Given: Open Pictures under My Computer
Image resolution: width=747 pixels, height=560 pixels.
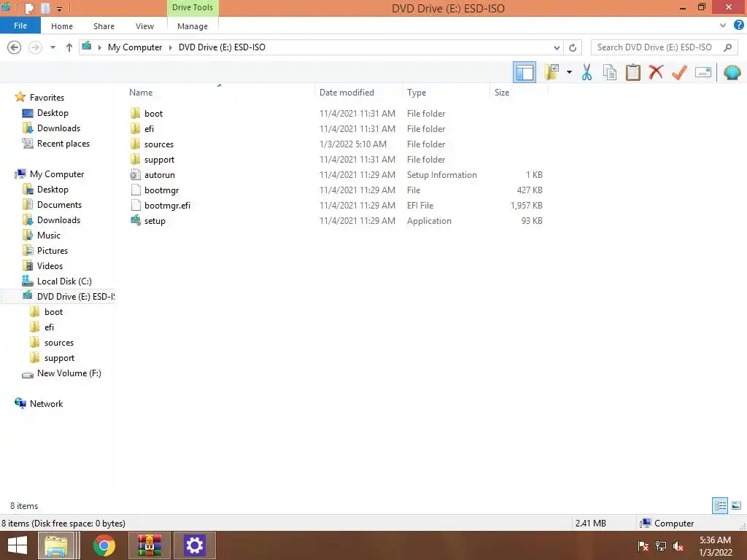Looking at the screenshot, I should 53,251.
